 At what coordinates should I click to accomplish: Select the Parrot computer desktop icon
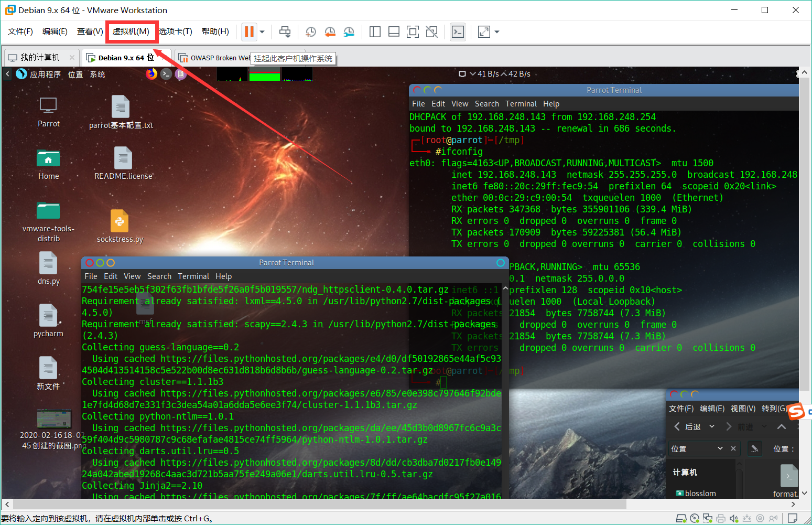48,112
